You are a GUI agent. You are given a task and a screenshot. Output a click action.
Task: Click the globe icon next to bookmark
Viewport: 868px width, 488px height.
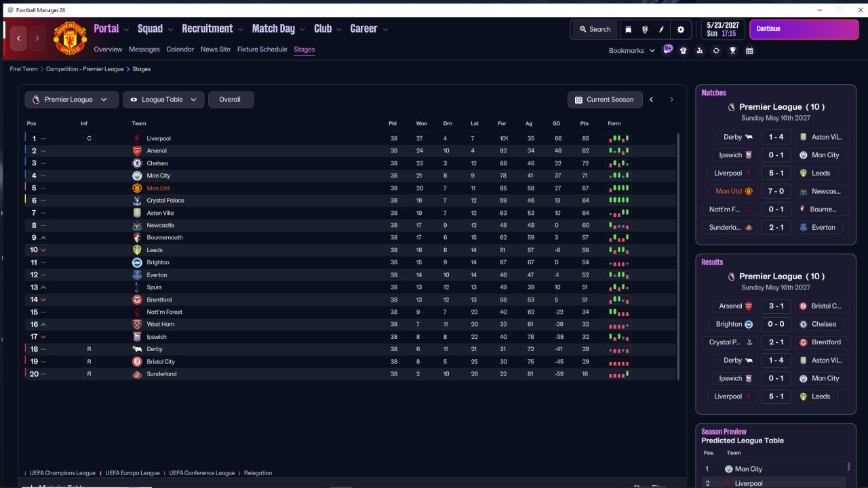pos(645,29)
